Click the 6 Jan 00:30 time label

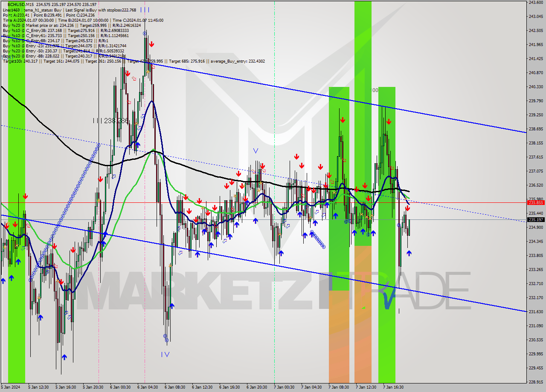coord(120,387)
